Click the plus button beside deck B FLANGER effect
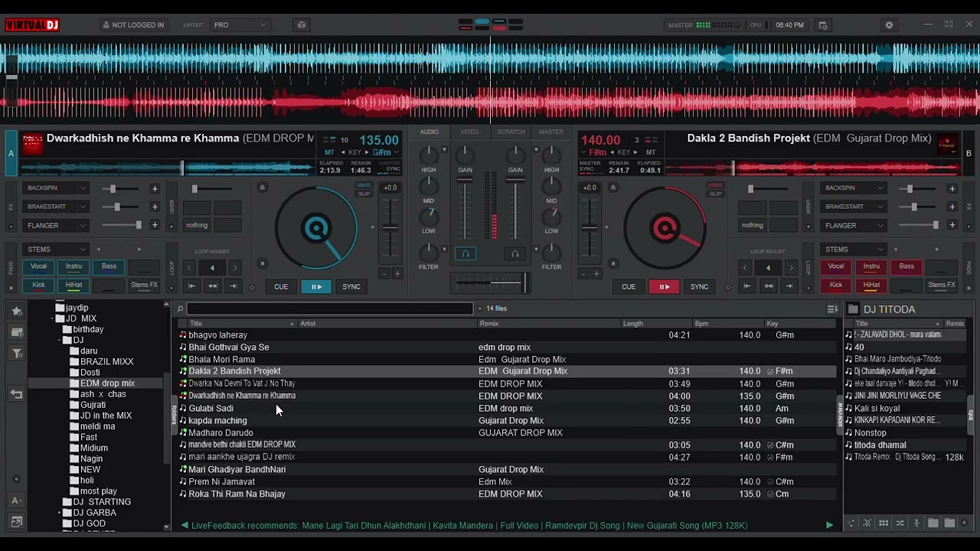 [952, 226]
